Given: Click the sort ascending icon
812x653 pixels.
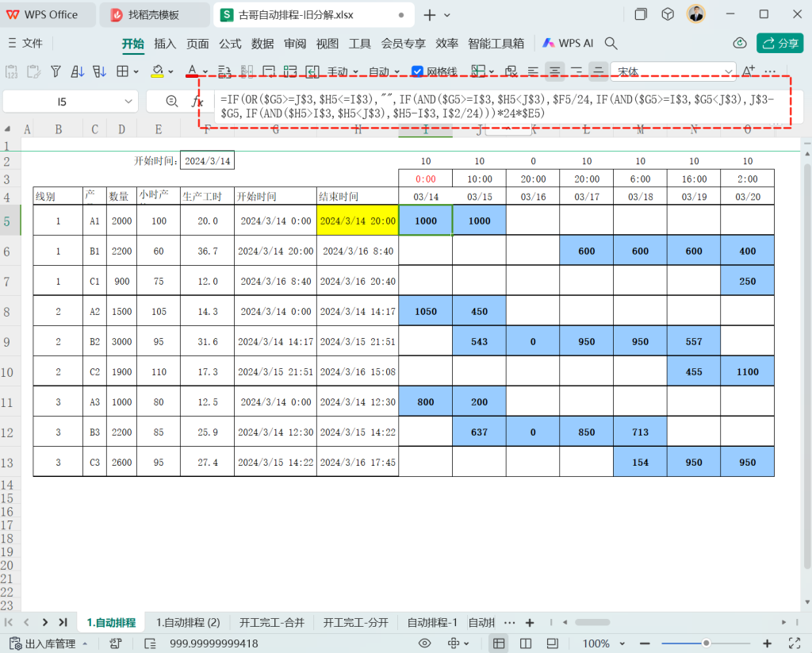Looking at the screenshot, I should pos(78,71).
